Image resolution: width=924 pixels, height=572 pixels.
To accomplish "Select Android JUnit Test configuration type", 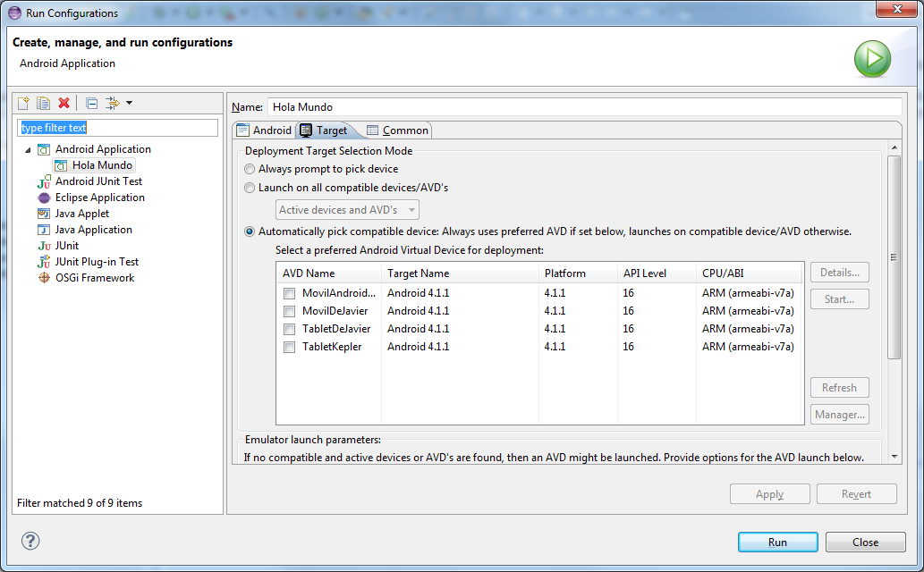I will [x=98, y=181].
